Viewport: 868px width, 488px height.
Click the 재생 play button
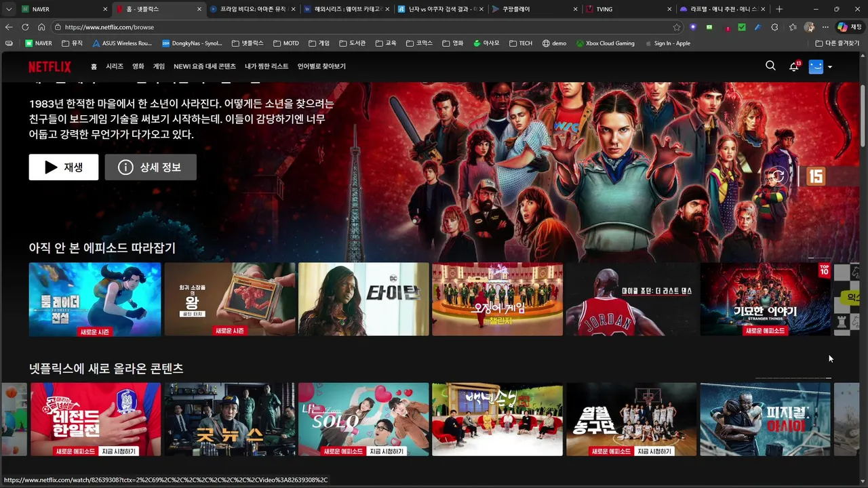coord(64,167)
